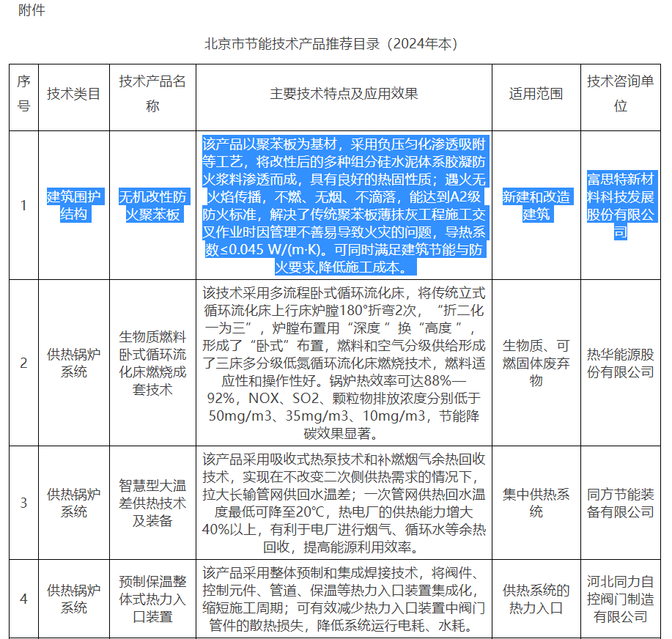The height and width of the screenshot is (639, 672).
Task: Click '供热系统的热力入口' cell
Action: coord(536,599)
